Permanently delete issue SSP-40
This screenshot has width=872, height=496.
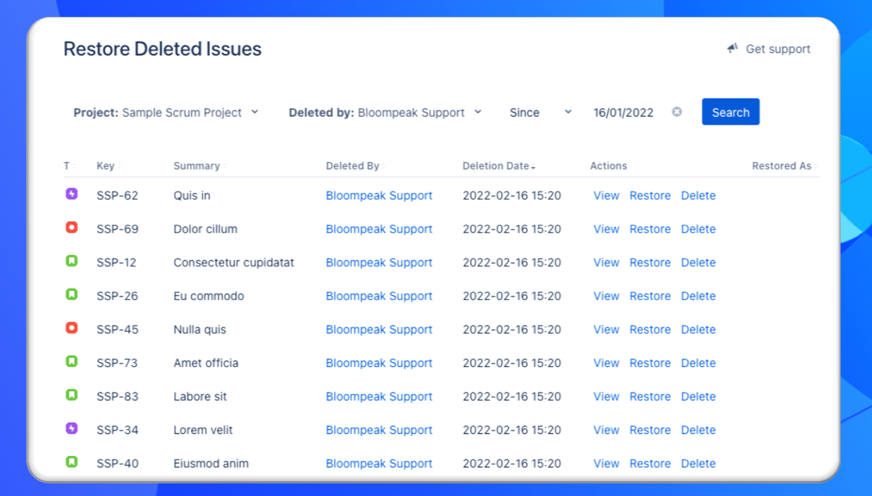click(x=698, y=463)
